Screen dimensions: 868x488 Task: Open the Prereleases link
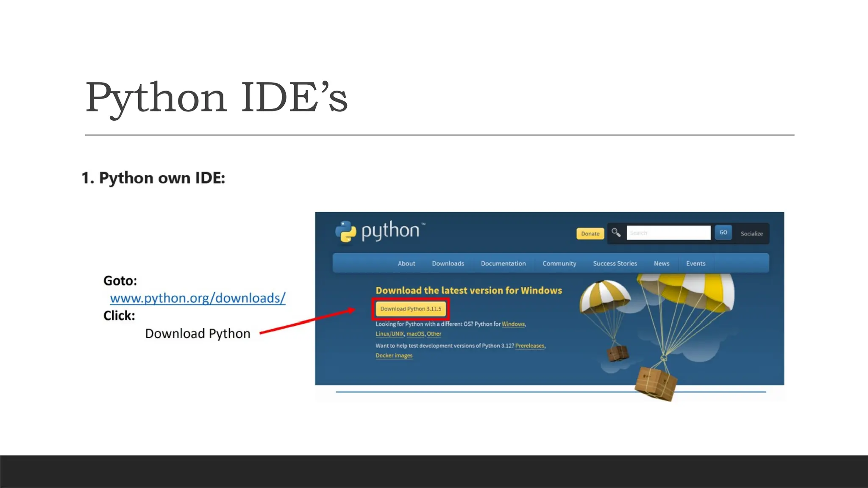[x=530, y=346]
